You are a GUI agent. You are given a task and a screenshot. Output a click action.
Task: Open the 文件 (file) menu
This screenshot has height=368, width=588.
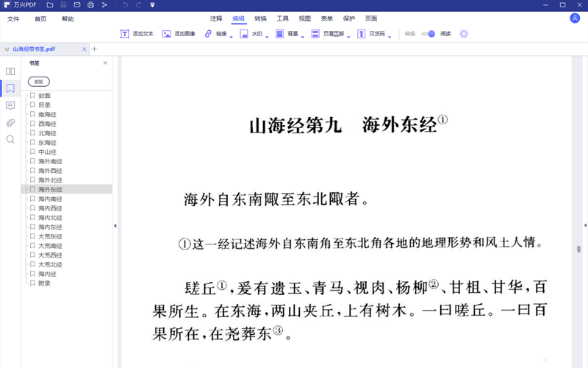tap(13, 18)
